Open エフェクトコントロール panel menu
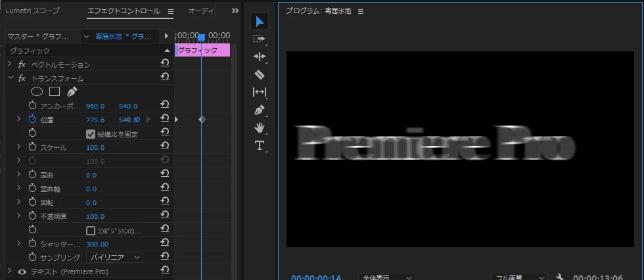 (x=171, y=11)
